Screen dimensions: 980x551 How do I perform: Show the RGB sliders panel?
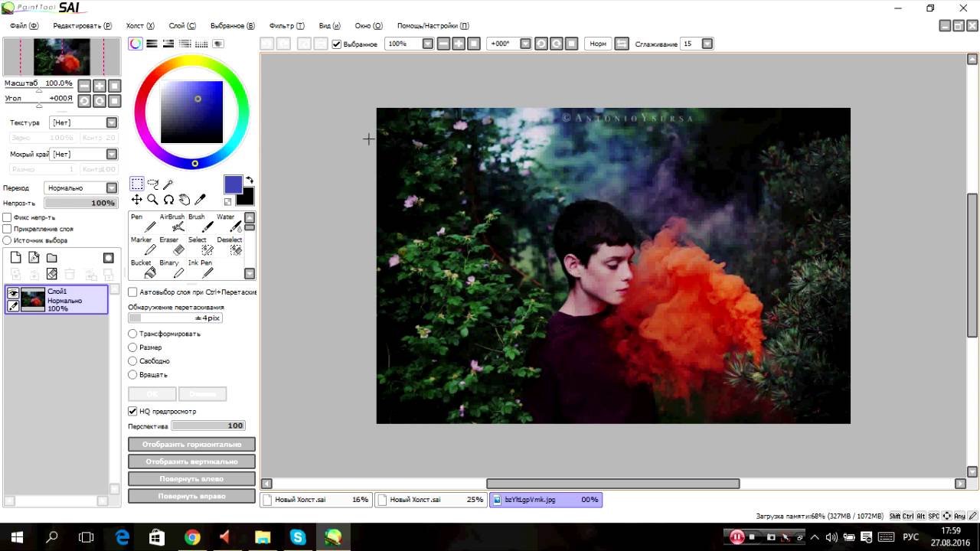pos(152,44)
